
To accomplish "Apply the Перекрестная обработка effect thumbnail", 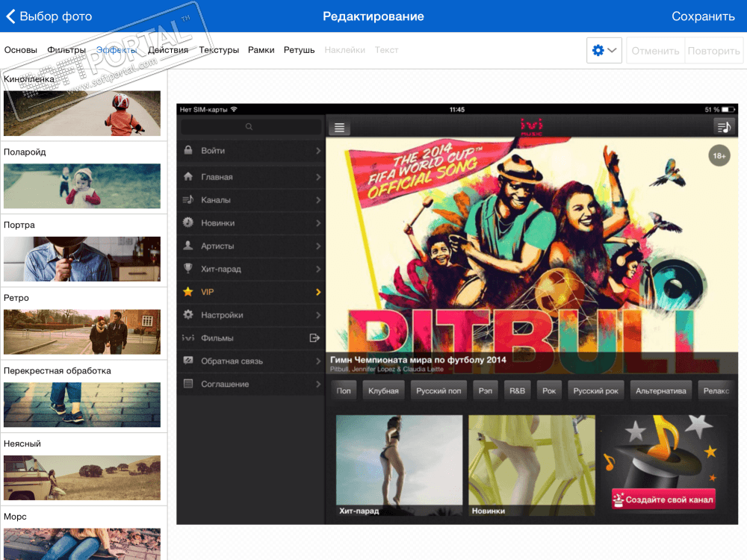I will (x=82, y=404).
